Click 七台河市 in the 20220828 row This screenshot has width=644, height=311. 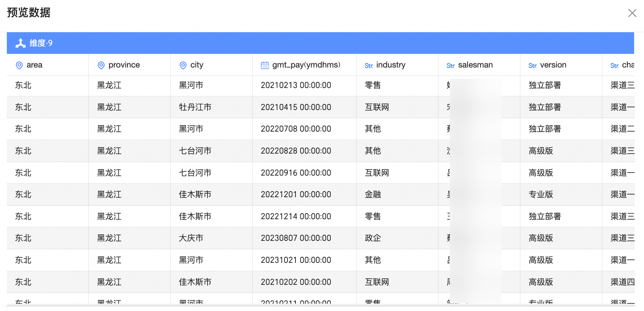point(195,151)
